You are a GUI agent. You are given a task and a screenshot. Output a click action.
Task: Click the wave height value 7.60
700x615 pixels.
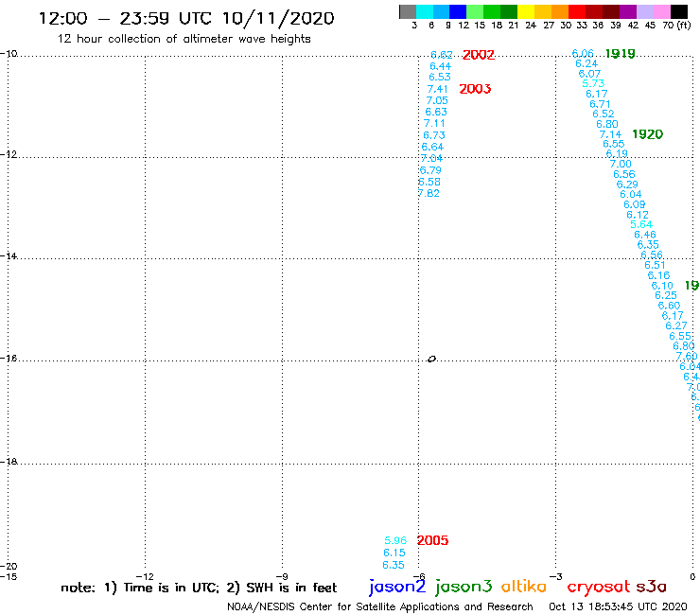(x=687, y=356)
